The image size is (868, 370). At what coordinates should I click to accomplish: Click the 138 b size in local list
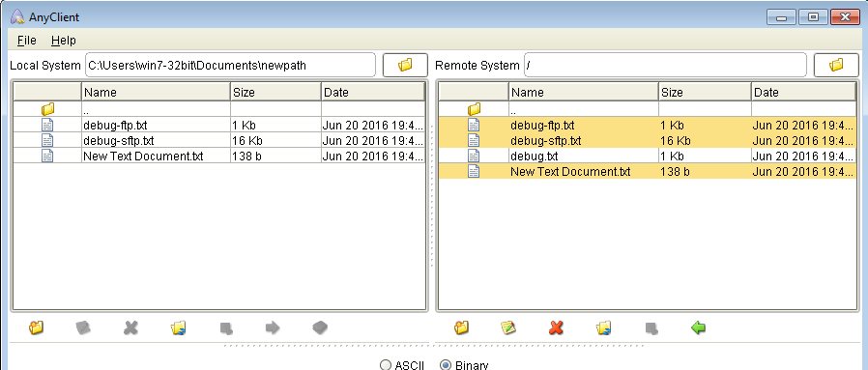pyautogui.click(x=246, y=156)
